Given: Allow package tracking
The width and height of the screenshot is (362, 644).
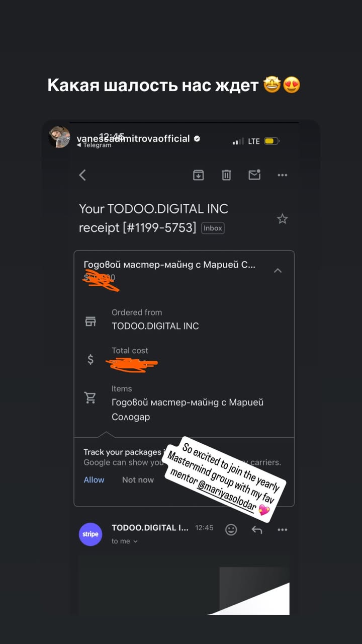Looking at the screenshot, I should [94, 479].
